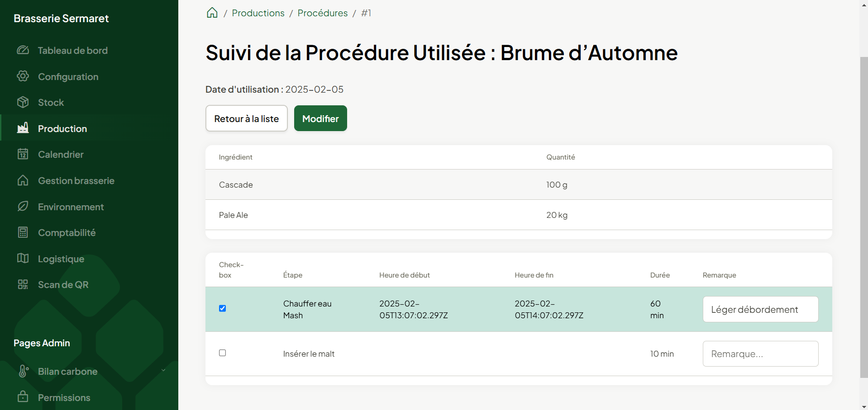The image size is (868, 410).
Task: Expand the Bilan carbone submenu chevron
Action: [x=163, y=371]
